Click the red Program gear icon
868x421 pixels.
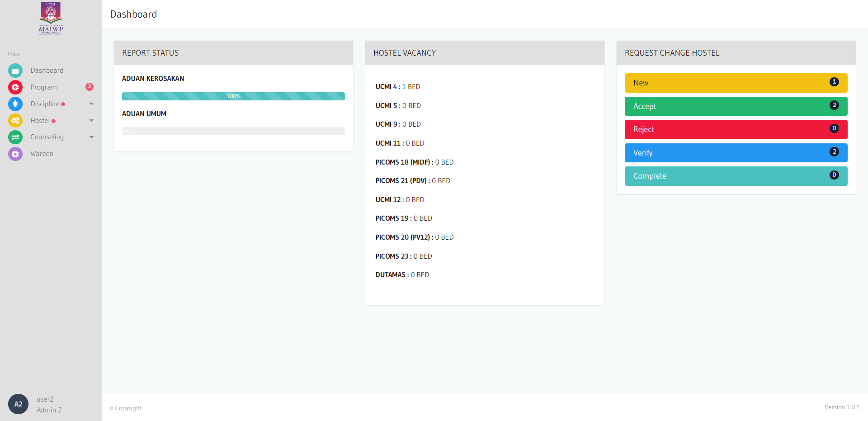tap(15, 87)
